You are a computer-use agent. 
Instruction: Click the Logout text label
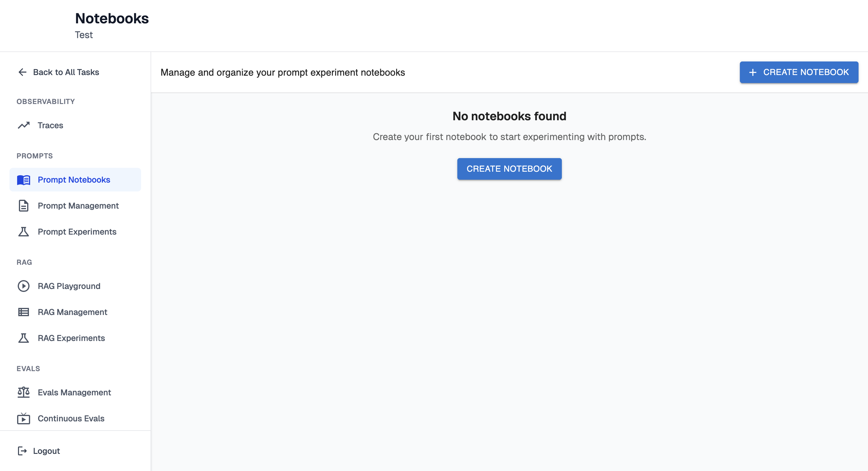click(x=47, y=451)
